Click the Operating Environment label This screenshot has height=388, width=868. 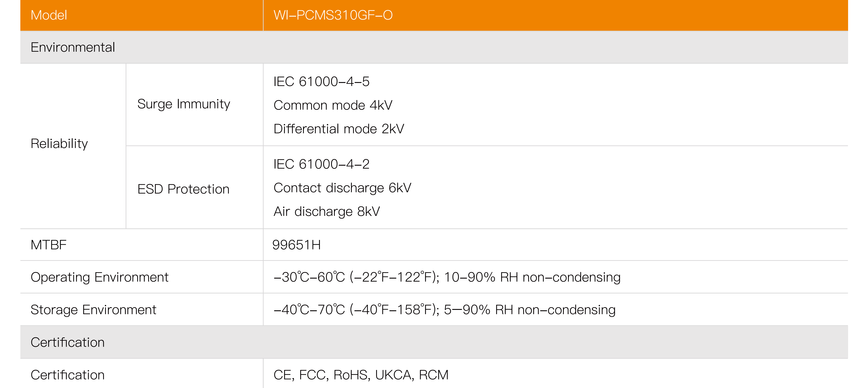99,277
